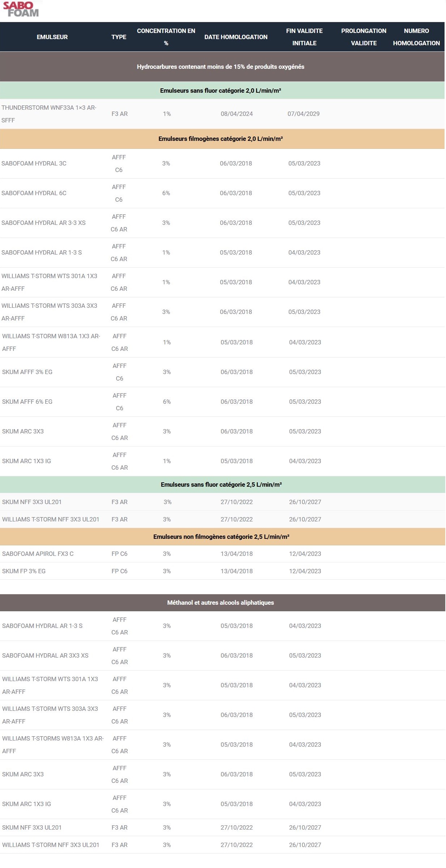Select Emulseurs filmogènes catégorie 2,0 subheading
The width and height of the screenshot is (446, 868).
[x=220, y=139]
